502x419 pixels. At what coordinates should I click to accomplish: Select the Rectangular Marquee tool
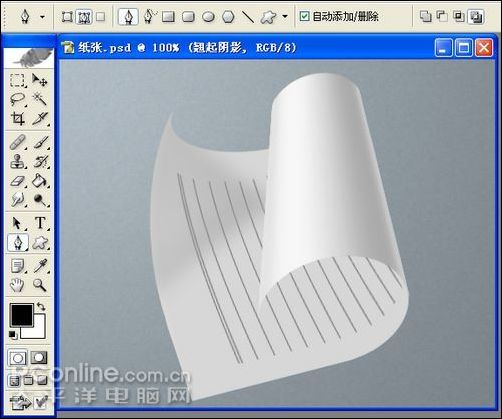pyautogui.click(x=17, y=80)
